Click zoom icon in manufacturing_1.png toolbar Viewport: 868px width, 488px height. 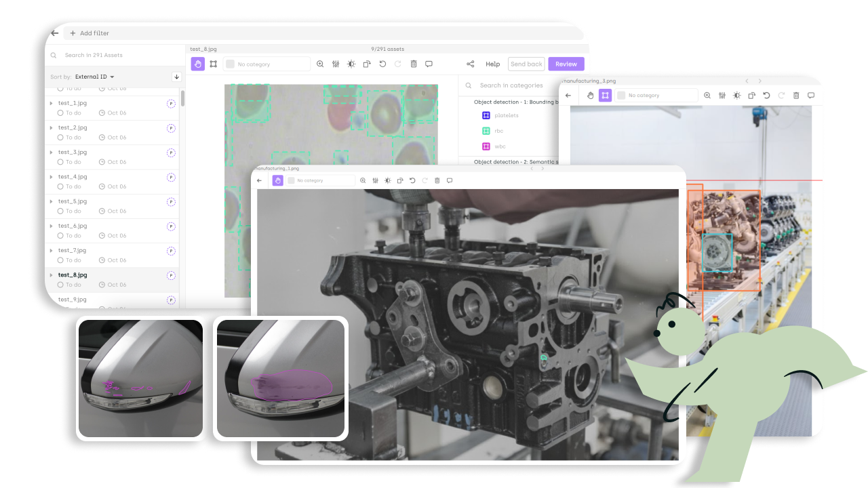(363, 180)
